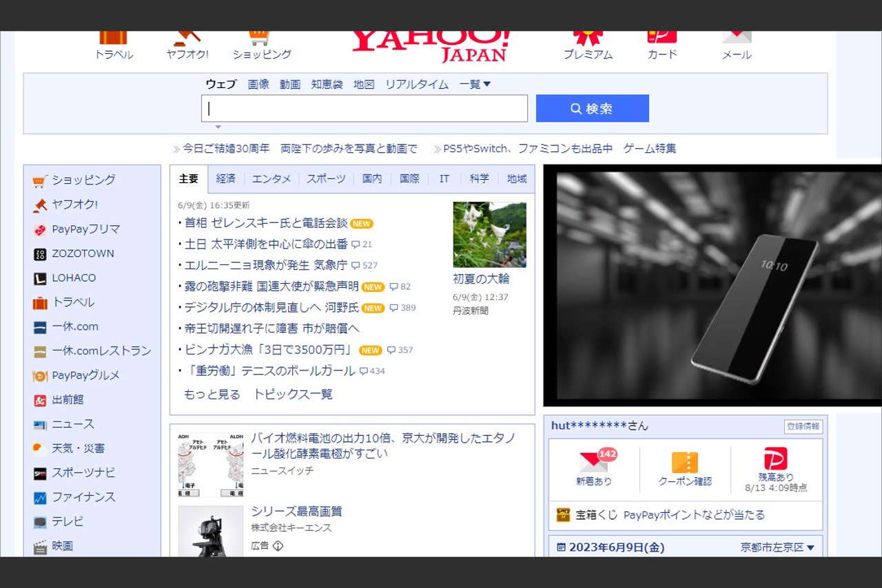Viewport: 882px width, 588px height.
Task: Switch to the 経済 news tab
Action: click(225, 179)
